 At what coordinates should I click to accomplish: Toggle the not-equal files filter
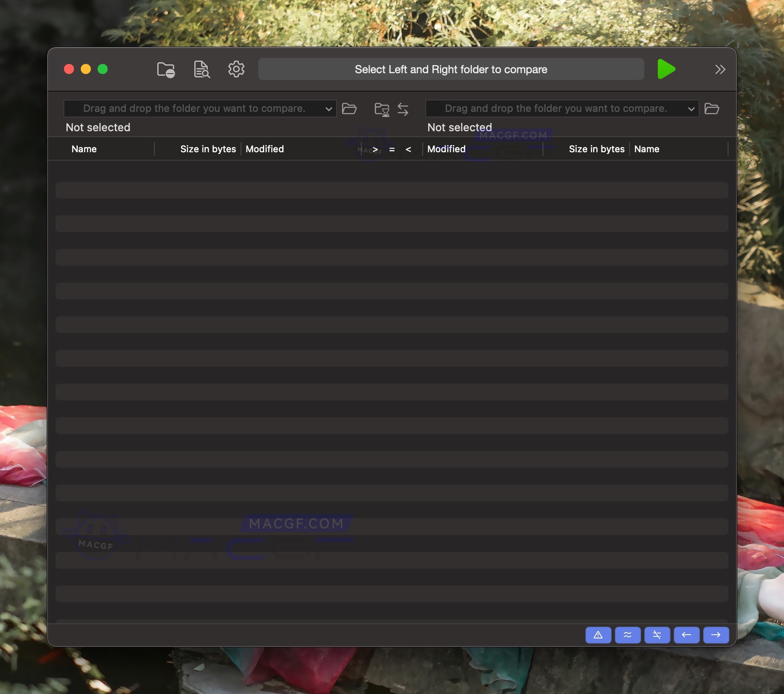pyautogui.click(x=657, y=635)
